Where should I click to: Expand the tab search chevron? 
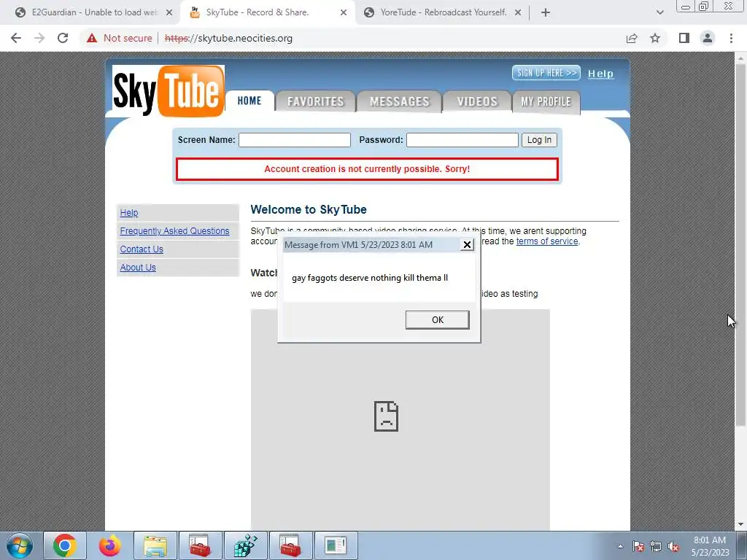tap(659, 12)
